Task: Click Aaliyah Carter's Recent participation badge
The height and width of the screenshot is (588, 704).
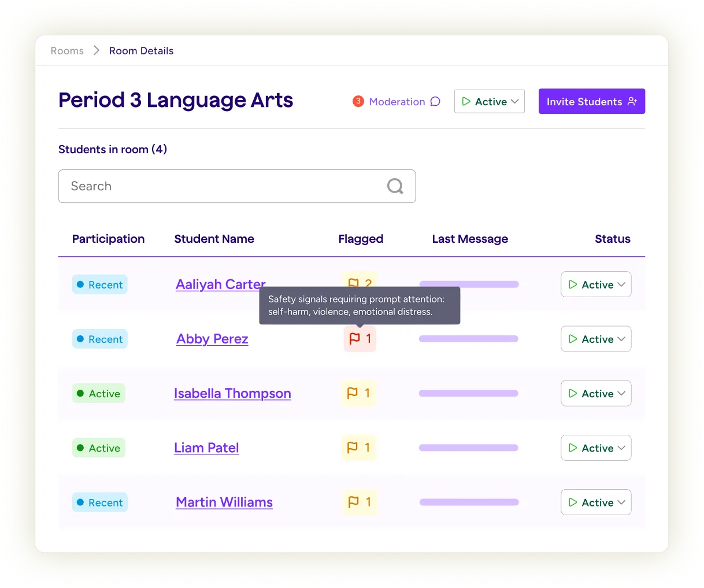Action: (x=100, y=284)
